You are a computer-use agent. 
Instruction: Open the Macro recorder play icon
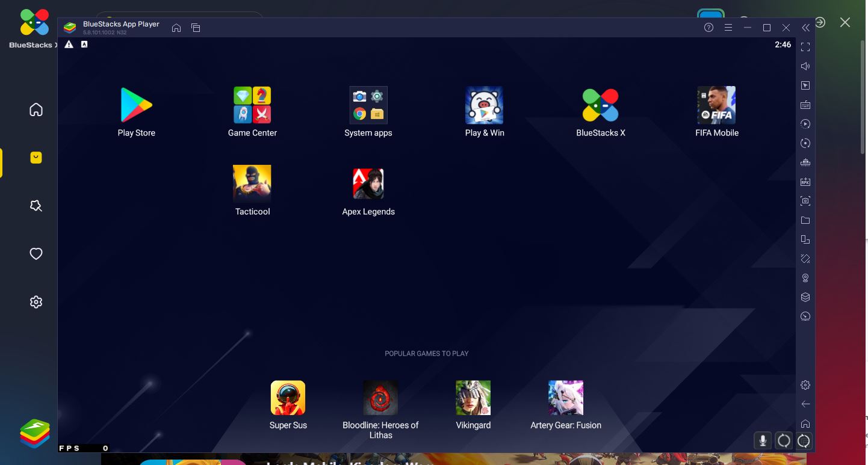click(x=805, y=124)
